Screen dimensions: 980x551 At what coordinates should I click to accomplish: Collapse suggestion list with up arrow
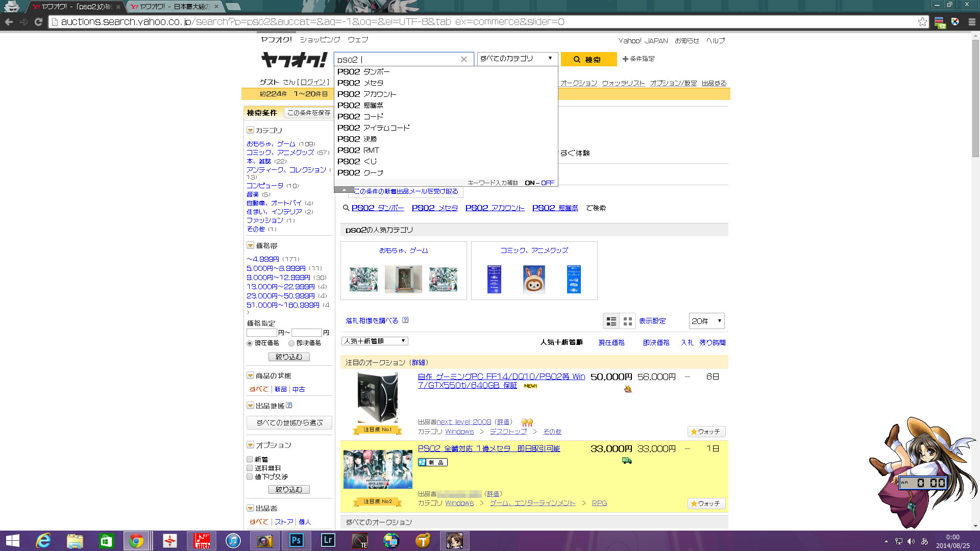pyautogui.click(x=344, y=189)
